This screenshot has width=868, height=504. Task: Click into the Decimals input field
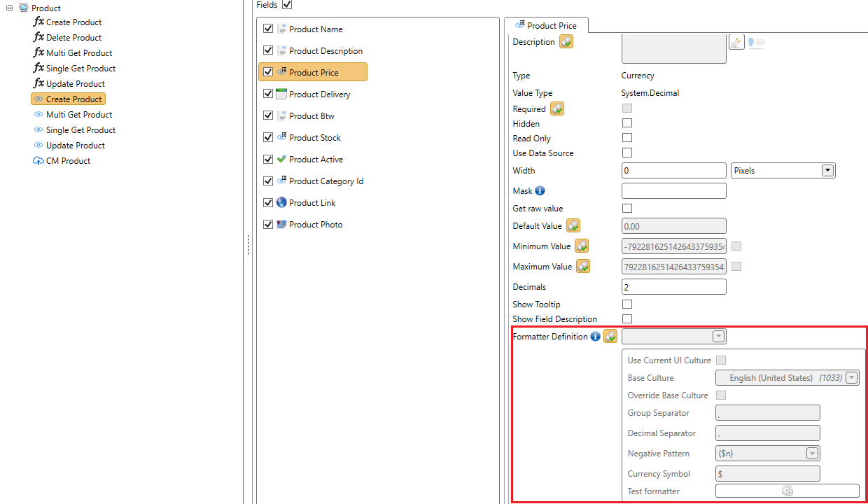pos(674,286)
